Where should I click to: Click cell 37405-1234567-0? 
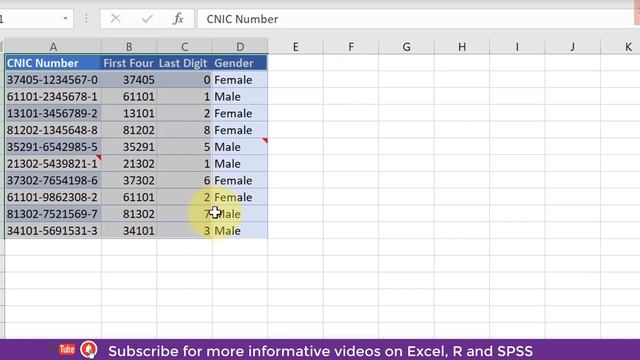tap(53, 80)
